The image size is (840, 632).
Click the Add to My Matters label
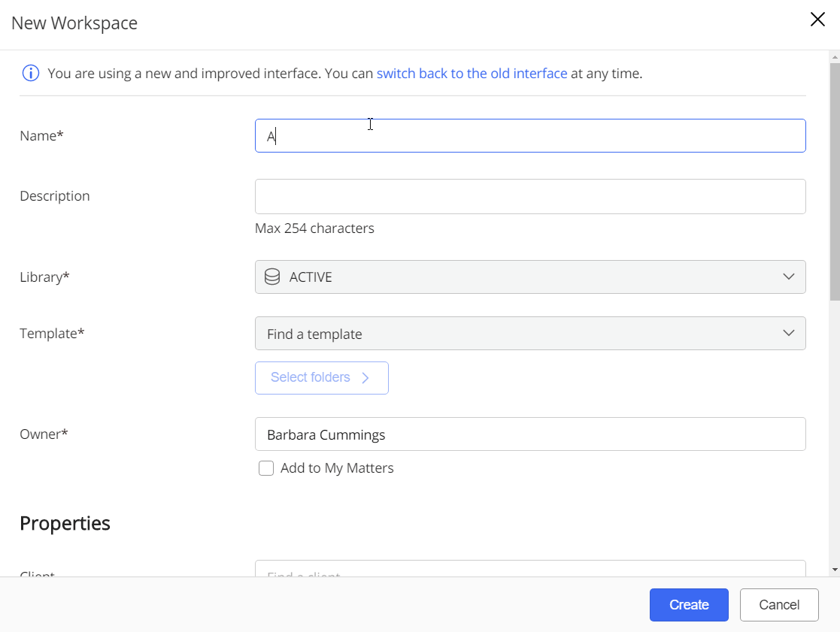[337, 469]
